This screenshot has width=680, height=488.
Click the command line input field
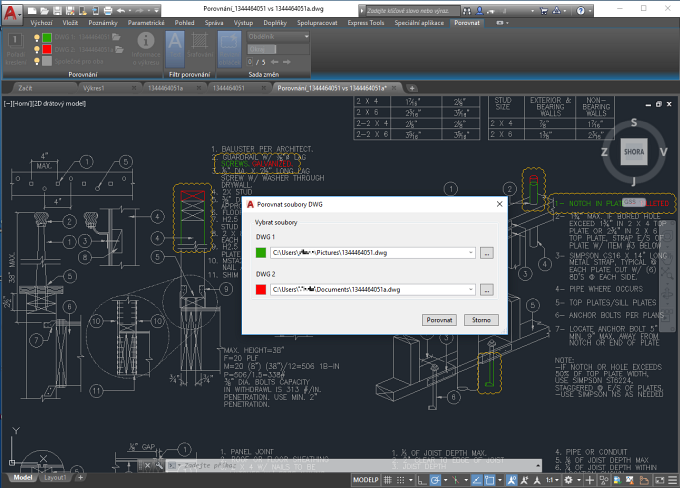[x=356, y=465]
